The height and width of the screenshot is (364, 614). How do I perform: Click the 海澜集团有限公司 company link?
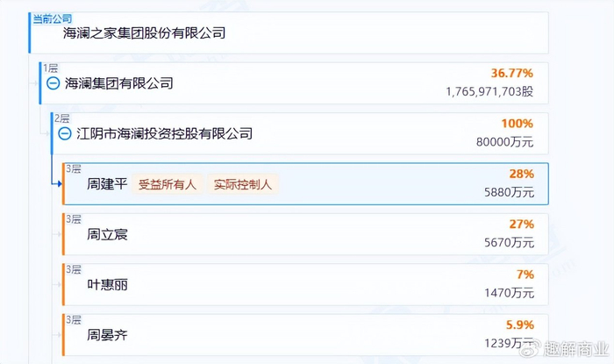(x=118, y=83)
